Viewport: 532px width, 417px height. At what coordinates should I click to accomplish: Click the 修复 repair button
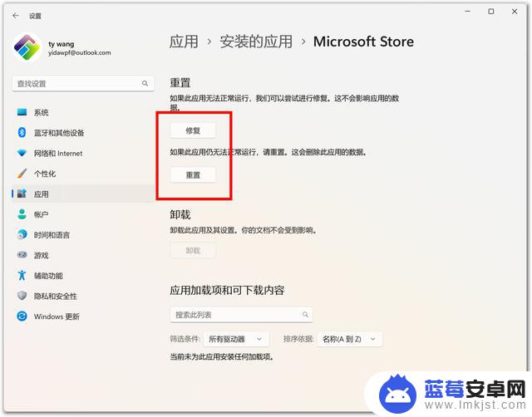pos(193,130)
